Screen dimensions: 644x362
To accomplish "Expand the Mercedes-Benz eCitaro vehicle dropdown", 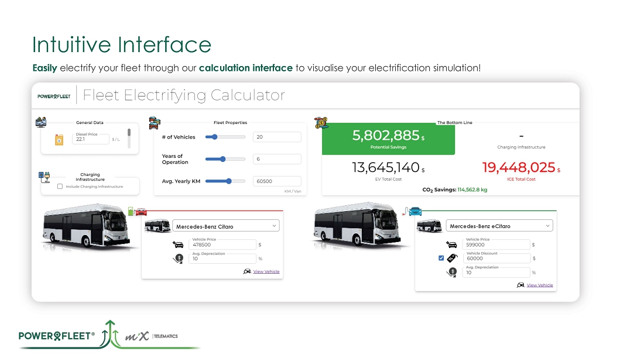I will click(x=499, y=226).
